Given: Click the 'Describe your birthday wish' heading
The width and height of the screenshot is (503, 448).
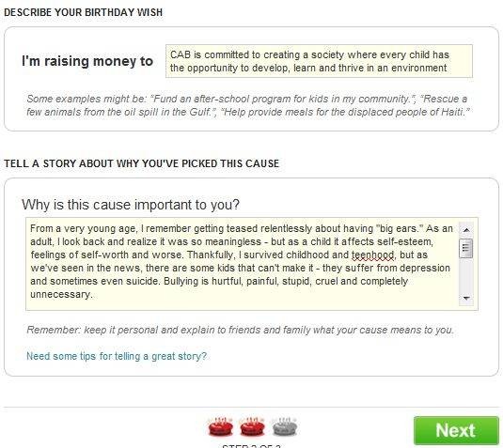Looking at the screenshot, I should 83,12.
